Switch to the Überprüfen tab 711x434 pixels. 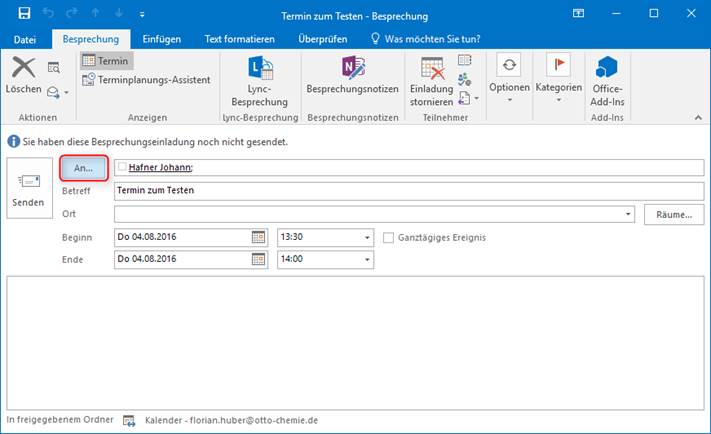323,39
